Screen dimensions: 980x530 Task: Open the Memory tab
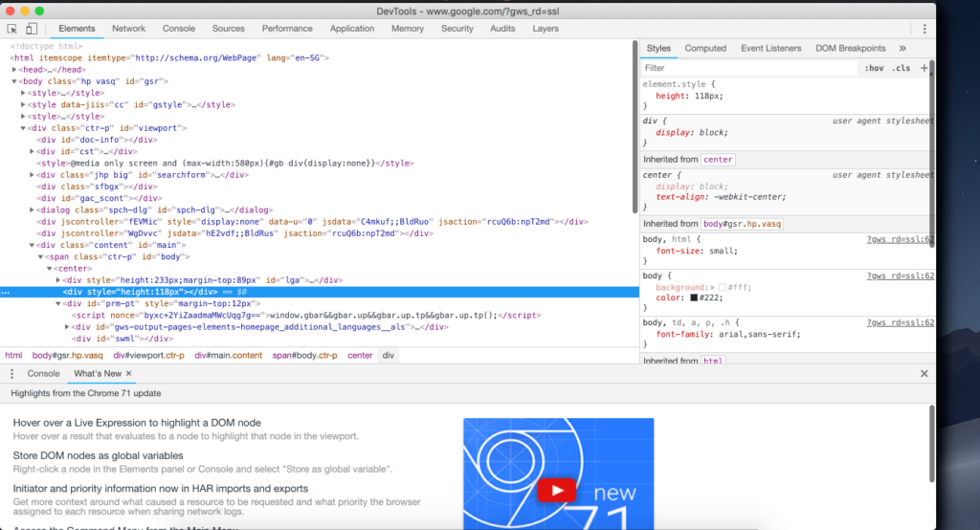(408, 29)
